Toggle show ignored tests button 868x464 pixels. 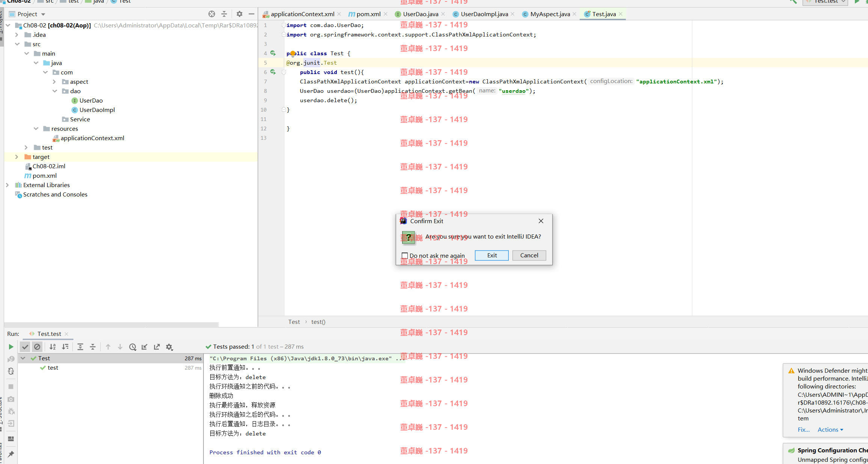tap(37, 347)
